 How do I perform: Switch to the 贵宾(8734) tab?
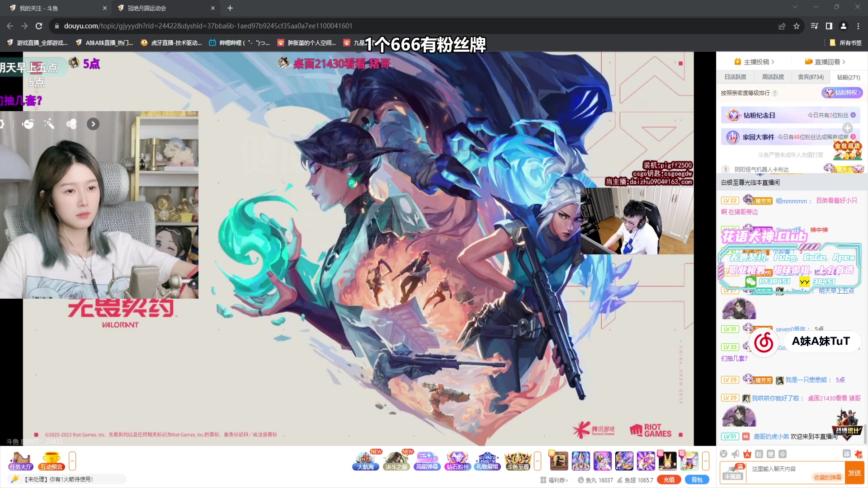(811, 77)
